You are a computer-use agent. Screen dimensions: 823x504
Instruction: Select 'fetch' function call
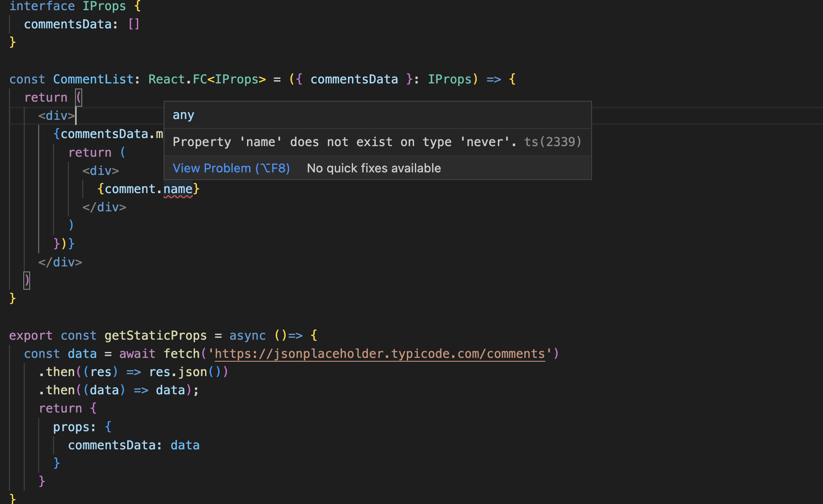pos(181,354)
